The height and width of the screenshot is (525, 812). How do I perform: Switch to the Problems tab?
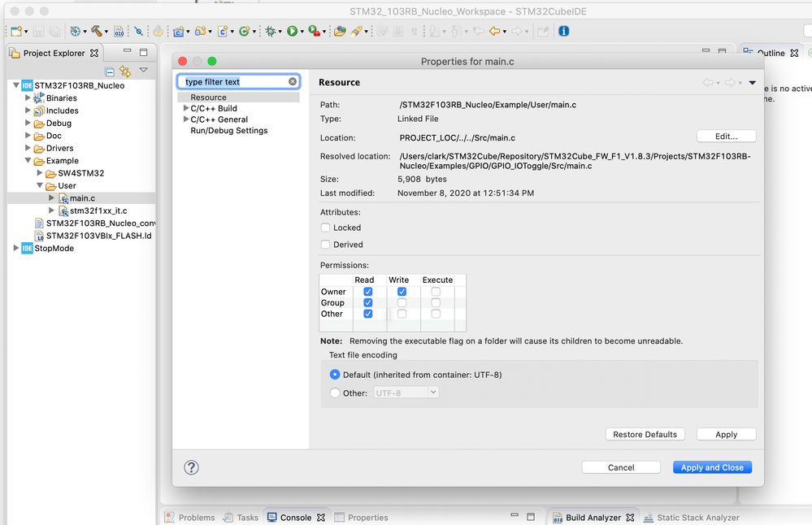pyautogui.click(x=189, y=517)
